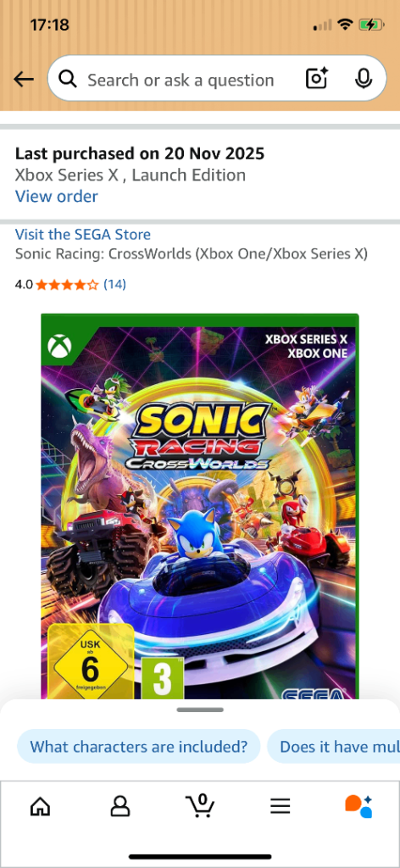Select "What characters are included?" suggestion

point(138,746)
